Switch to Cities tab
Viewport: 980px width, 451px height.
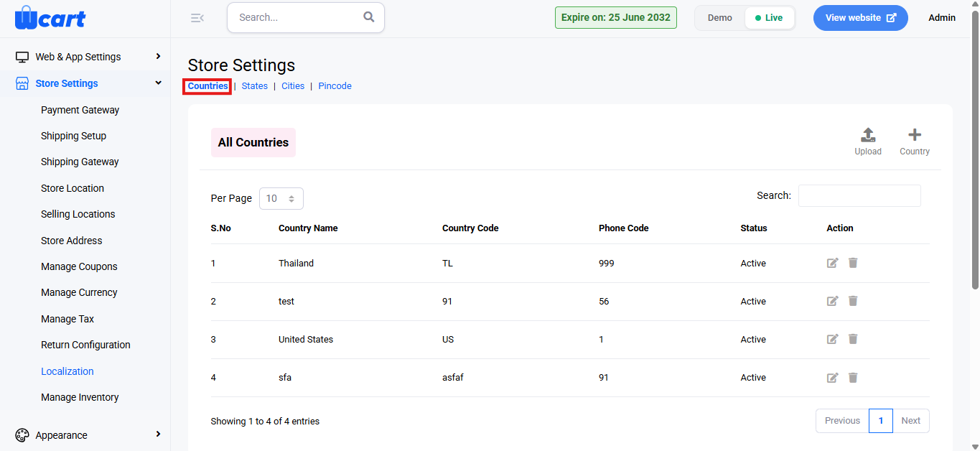coord(293,86)
